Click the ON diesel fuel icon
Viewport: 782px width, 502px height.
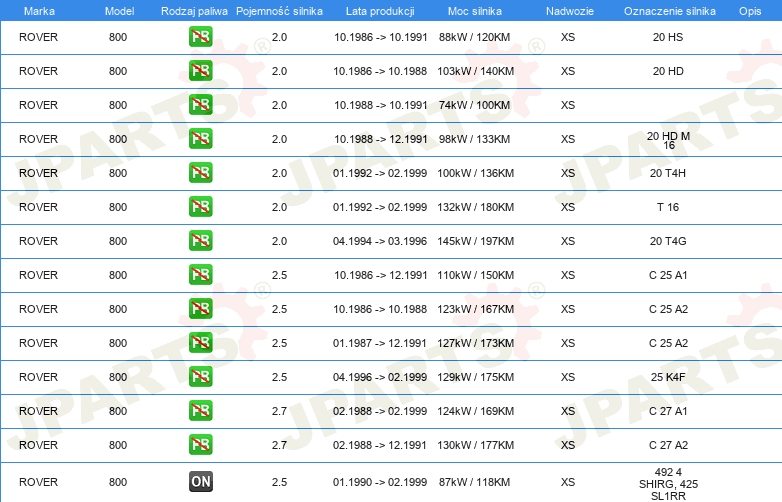coord(200,482)
